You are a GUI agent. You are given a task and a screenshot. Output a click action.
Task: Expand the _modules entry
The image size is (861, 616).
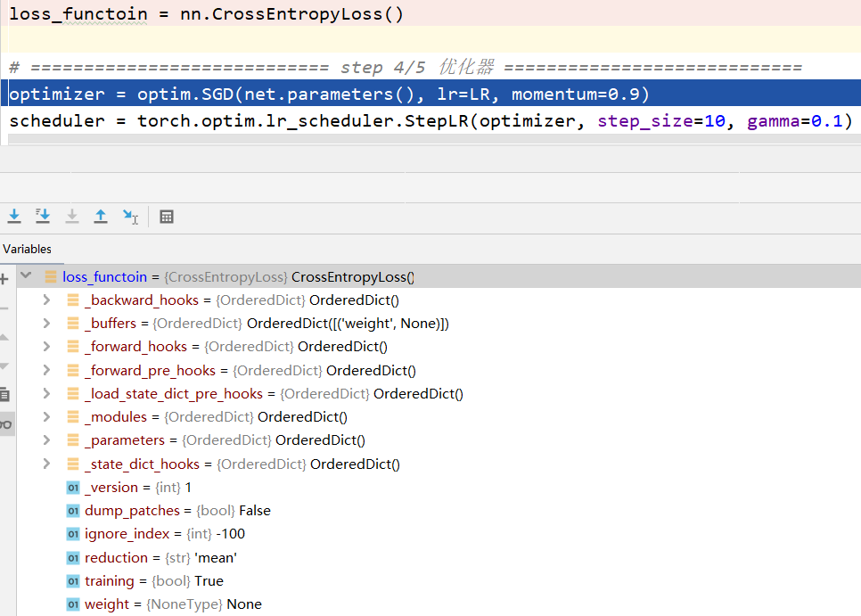(x=46, y=416)
